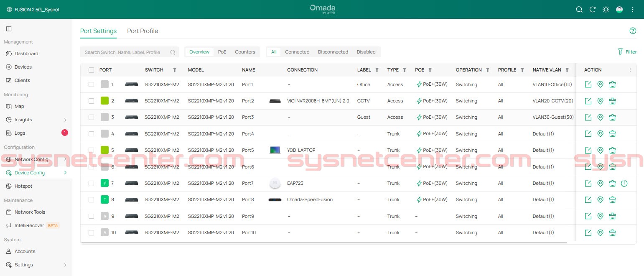Click the locate icon for Port2

point(600,101)
